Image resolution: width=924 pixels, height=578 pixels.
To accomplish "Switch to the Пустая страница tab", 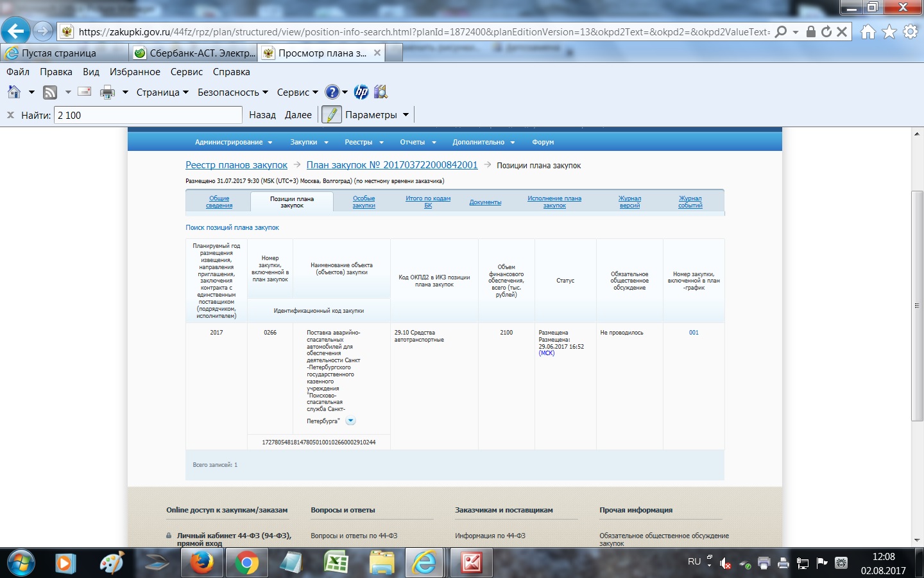I will 64,53.
